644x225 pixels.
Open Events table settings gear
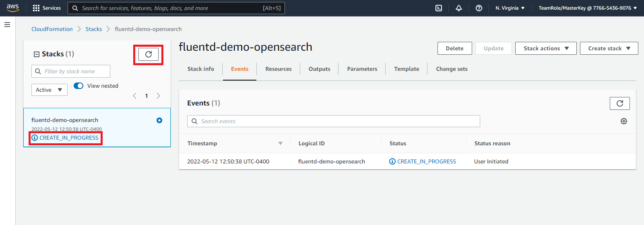click(624, 121)
